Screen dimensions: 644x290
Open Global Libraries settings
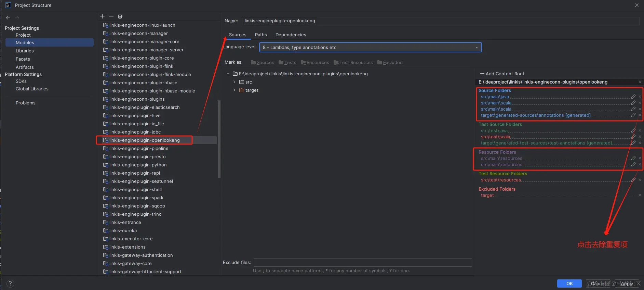point(32,89)
